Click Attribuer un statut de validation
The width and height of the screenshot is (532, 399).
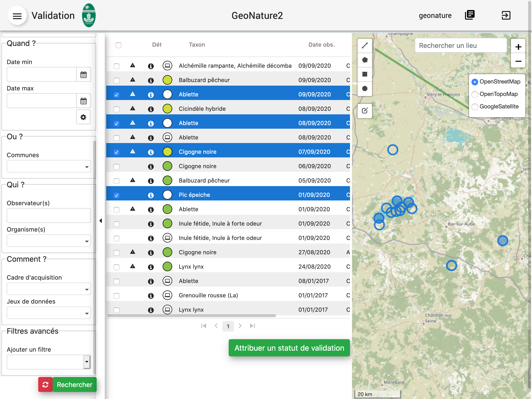[289, 348]
